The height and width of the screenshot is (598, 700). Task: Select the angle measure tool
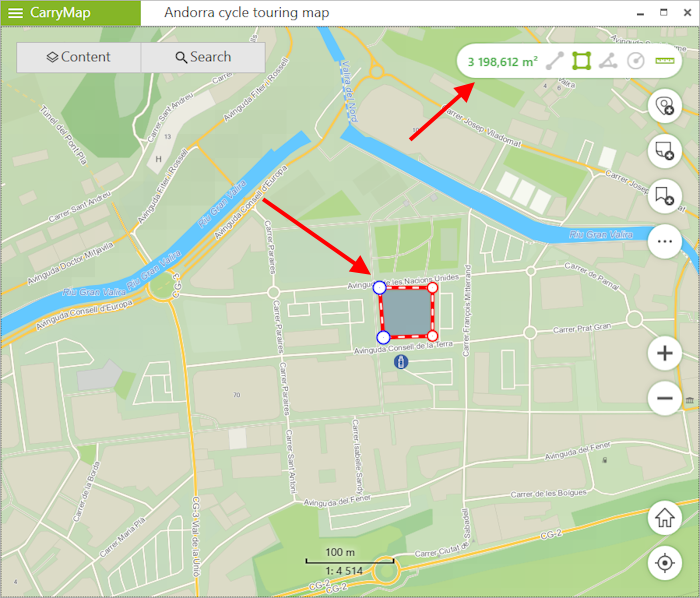(608, 61)
